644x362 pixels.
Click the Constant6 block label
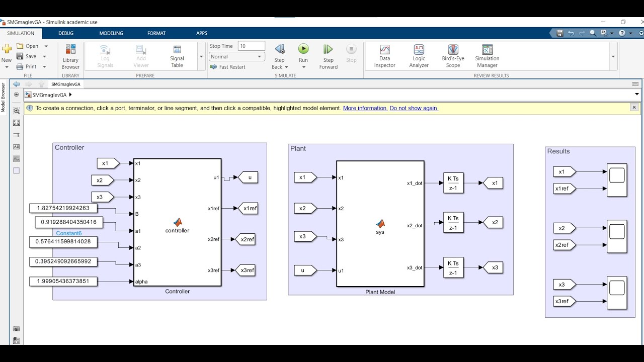pyautogui.click(x=69, y=233)
